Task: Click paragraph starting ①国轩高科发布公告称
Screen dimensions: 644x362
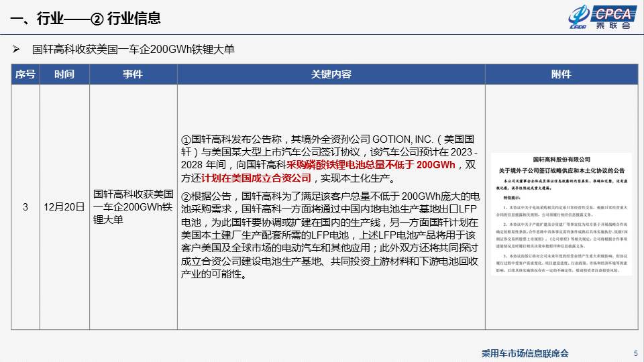Action: 329,158
